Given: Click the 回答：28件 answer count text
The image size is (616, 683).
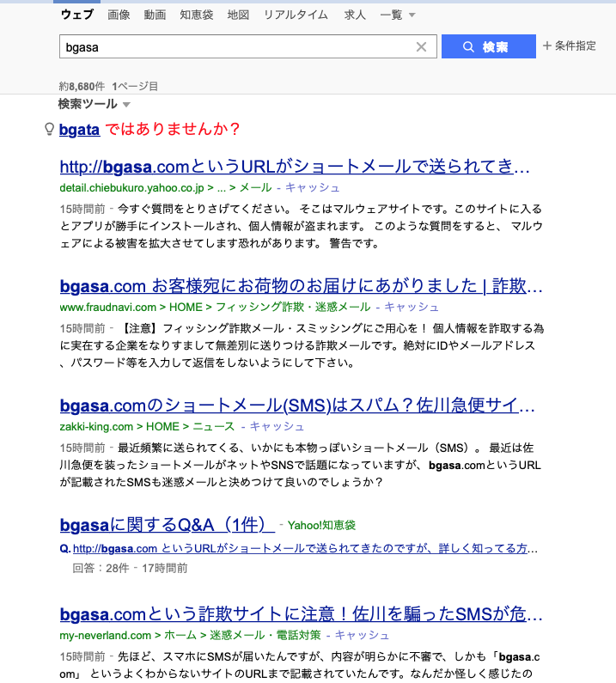Looking at the screenshot, I should click(x=101, y=568).
